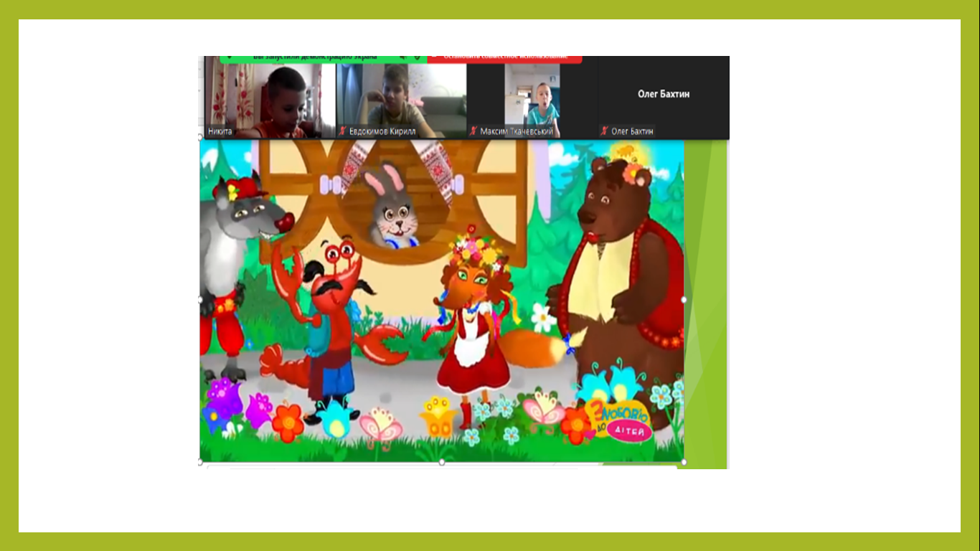Click the rabbit in the house window

click(x=392, y=207)
